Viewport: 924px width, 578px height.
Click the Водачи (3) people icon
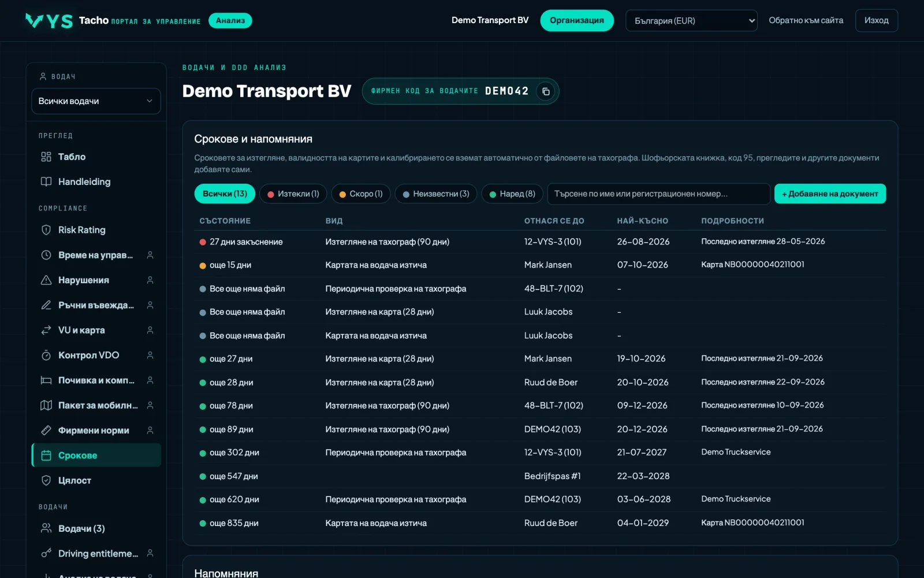pyautogui.click(x=46, y=528)
